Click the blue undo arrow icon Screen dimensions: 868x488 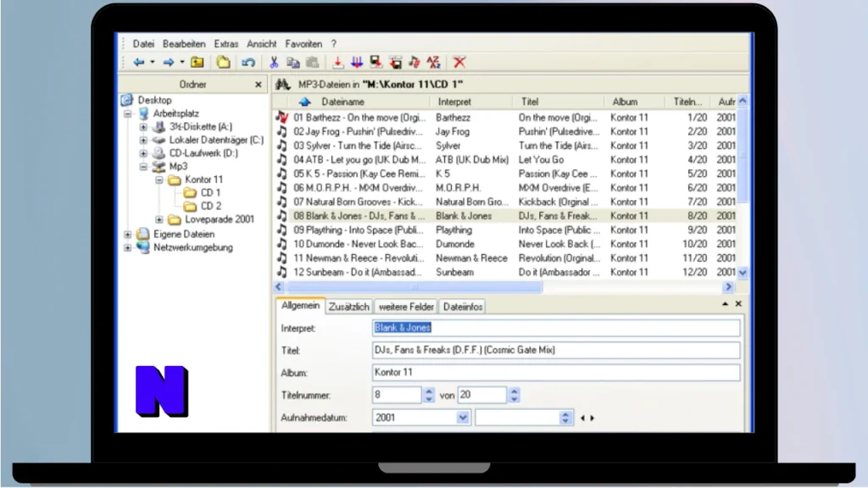pyautogui.click(x=248, y=63)
